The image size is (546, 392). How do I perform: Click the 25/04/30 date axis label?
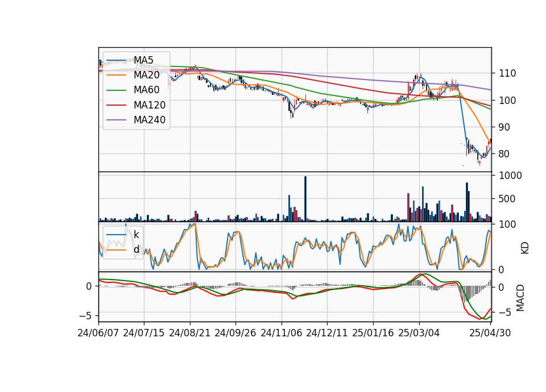(490, 333)
